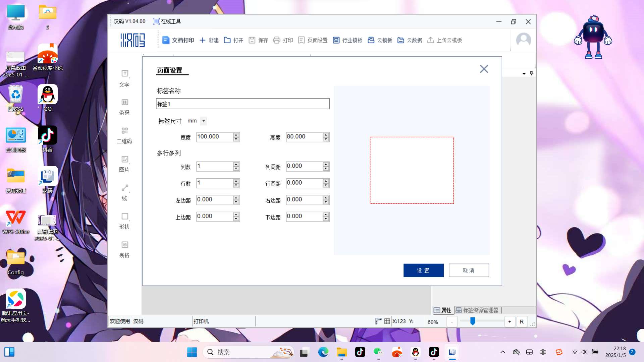Click the R reset zoom button

pyautogui.click(x=522, y=322)
